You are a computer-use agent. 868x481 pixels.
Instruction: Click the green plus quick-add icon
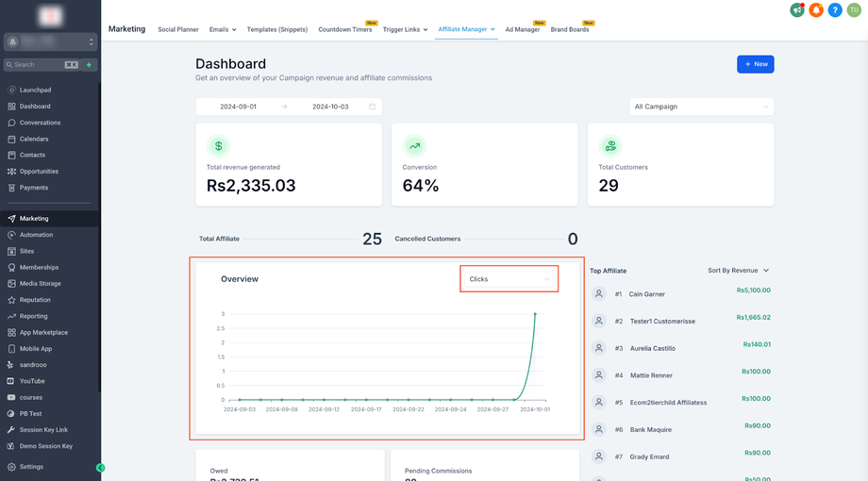tap(89, 65)
